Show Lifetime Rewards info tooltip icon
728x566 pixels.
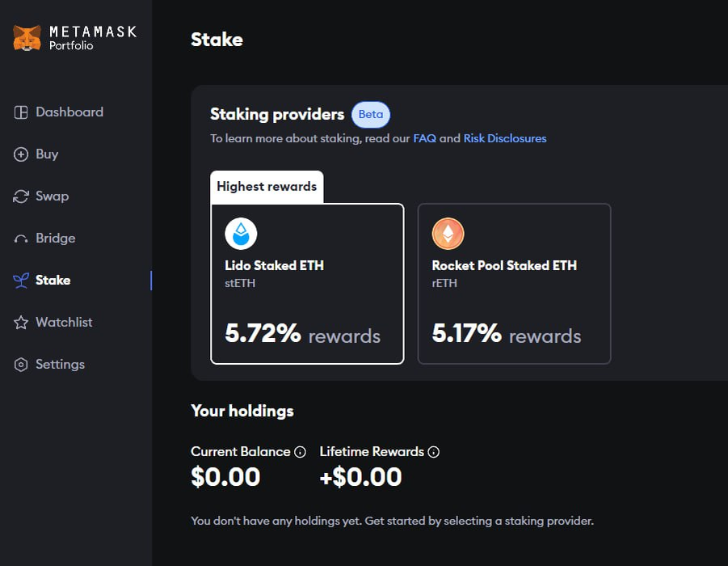[434, 452]
